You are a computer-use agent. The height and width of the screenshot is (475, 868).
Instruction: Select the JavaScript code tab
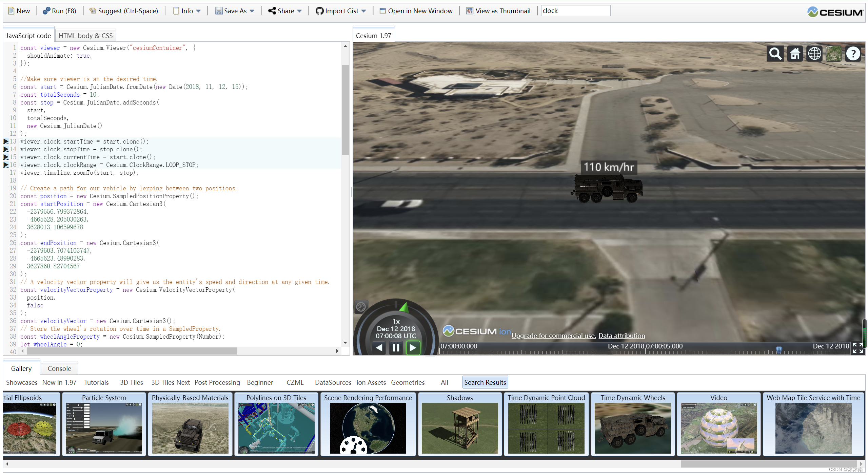(x=28, y=35)
